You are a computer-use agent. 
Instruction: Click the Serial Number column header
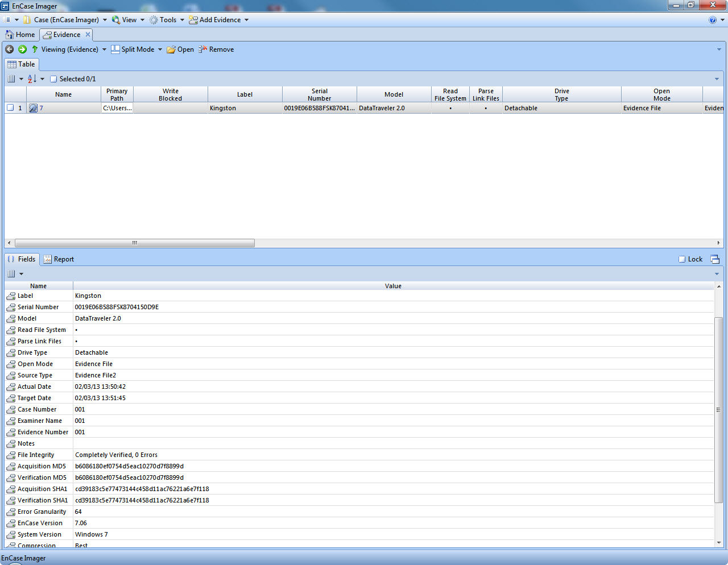[x=319, y=94]
